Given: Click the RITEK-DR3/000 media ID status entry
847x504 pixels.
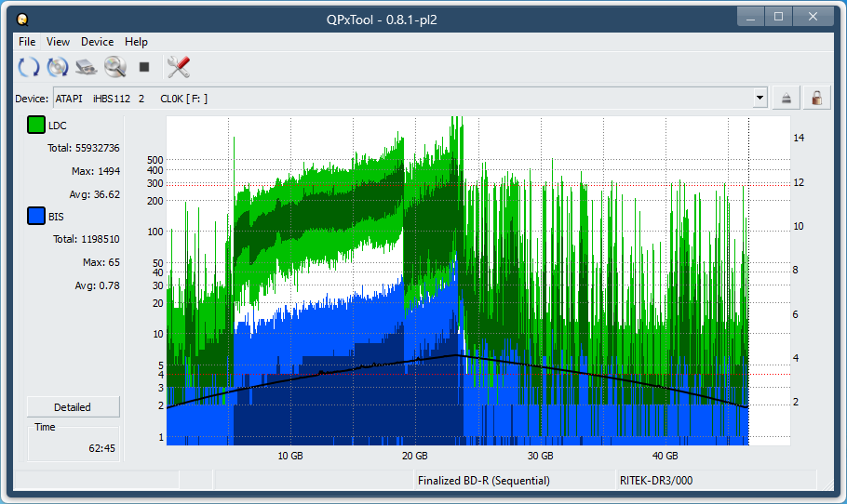Looking at the screenshot, I should point(656,480).
